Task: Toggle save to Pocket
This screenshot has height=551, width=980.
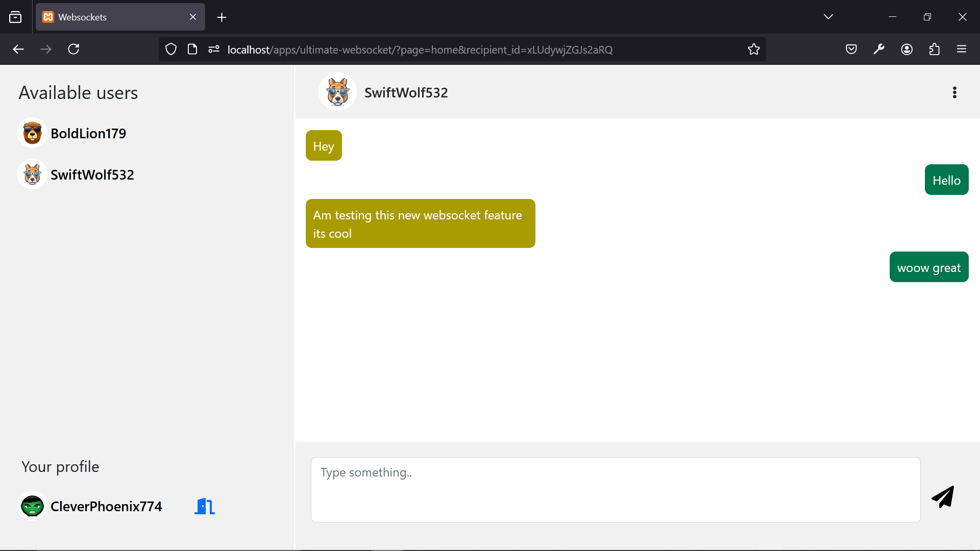Action: point(851,49)
